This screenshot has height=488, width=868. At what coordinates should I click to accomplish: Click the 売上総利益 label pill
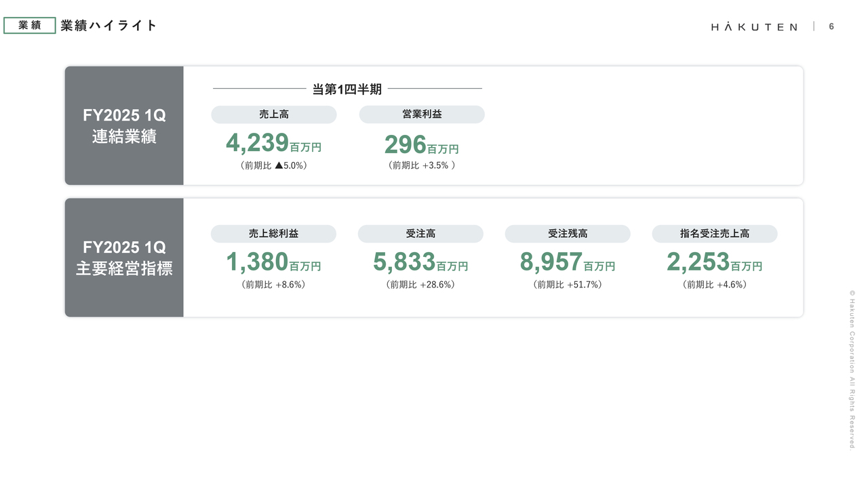274,234
